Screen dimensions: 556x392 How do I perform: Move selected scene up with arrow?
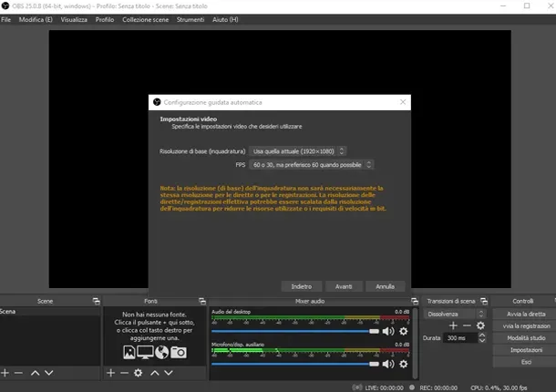[35, 373]
